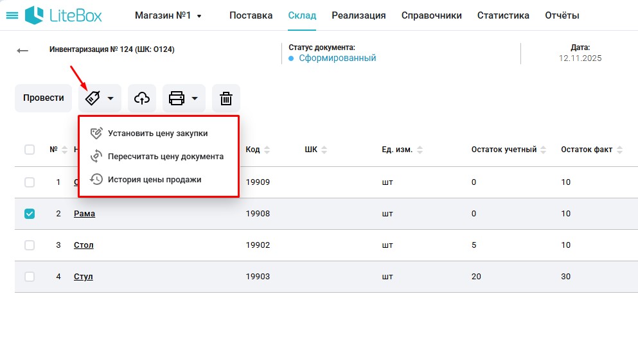Sort by the № column arrows
638x364 pixels.
[x=64, y=150]
